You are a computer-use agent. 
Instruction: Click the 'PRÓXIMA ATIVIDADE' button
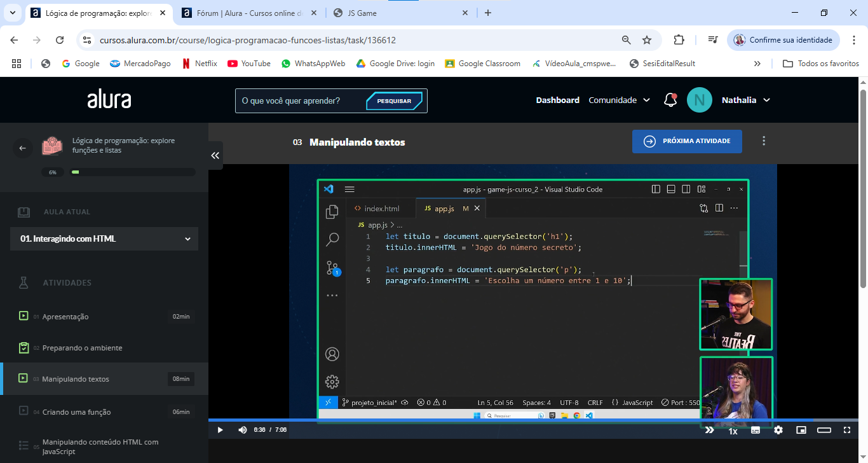[687, 141]
